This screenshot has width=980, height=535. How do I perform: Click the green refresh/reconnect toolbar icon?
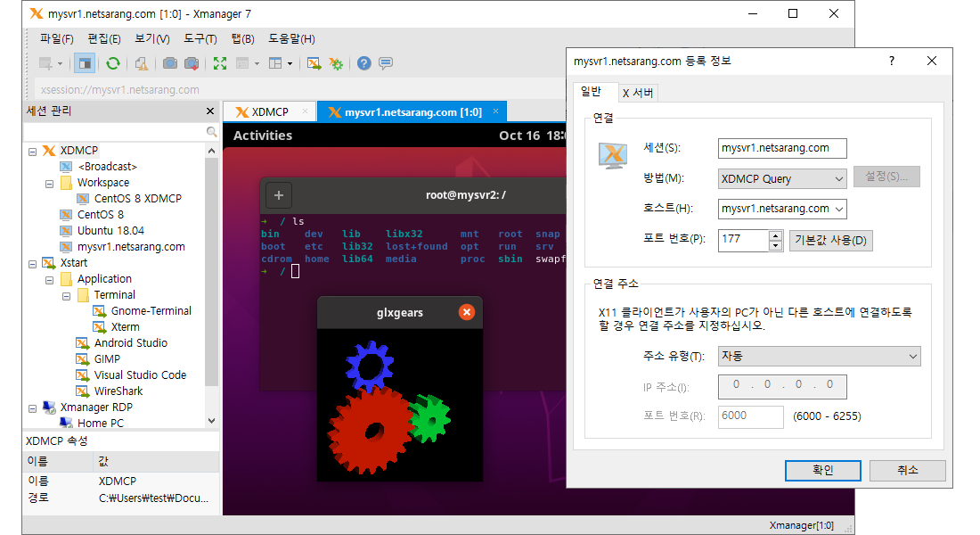tap(113, 63)
